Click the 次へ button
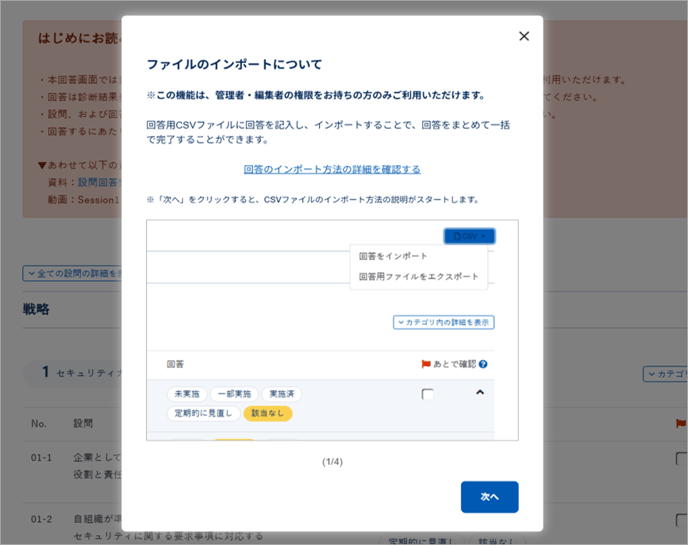The image size is (688, 545). point(489,496)
